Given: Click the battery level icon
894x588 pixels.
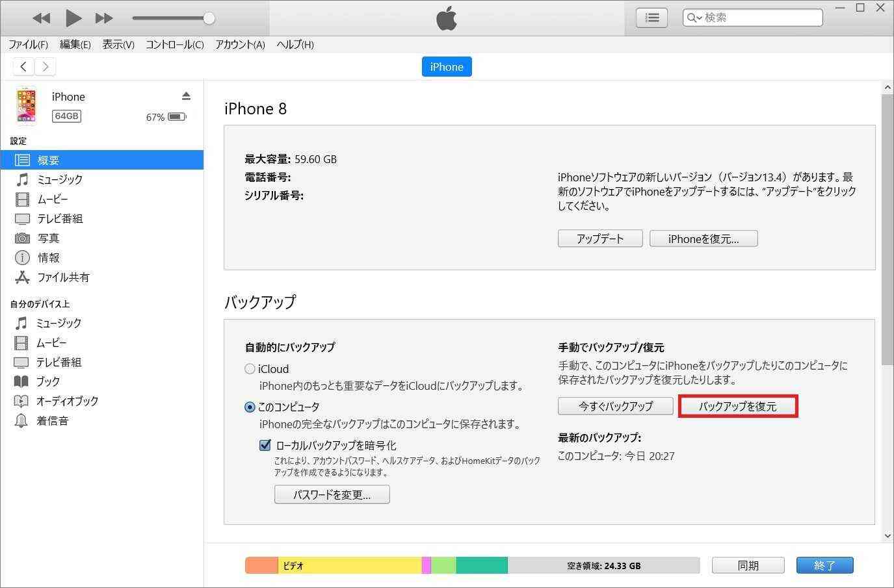Looking at the screenshot, I should pos(177,117).
